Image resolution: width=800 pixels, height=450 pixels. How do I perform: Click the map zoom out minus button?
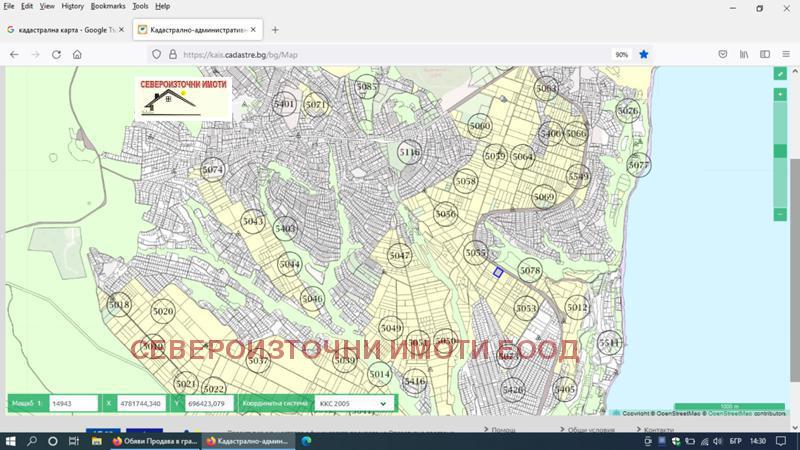tap(780, 214)
